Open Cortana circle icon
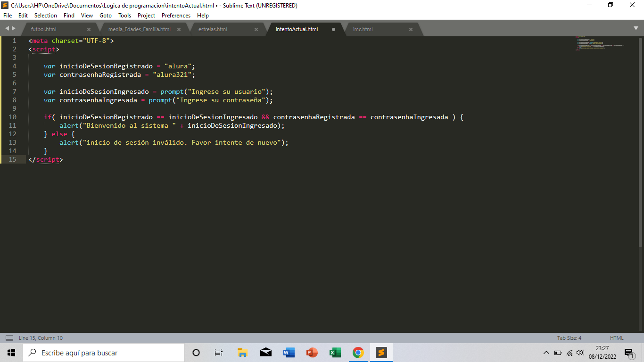The width and height of the screenshot is (644, 362). (196, 353)
